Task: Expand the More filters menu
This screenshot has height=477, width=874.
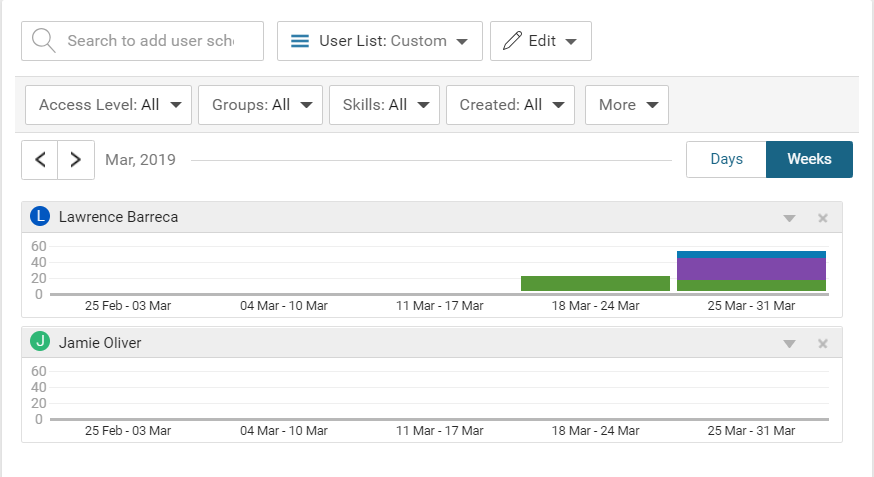Action: point(627,105)
